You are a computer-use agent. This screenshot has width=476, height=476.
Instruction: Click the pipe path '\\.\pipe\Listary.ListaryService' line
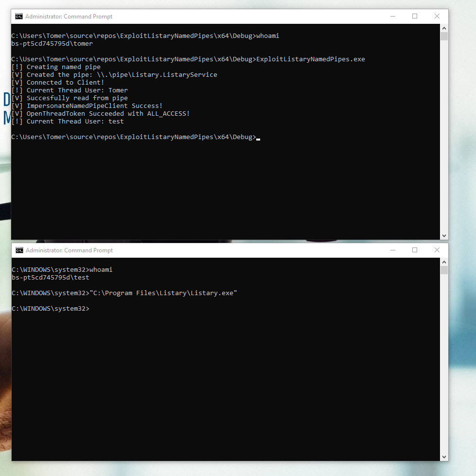point(114,75)
